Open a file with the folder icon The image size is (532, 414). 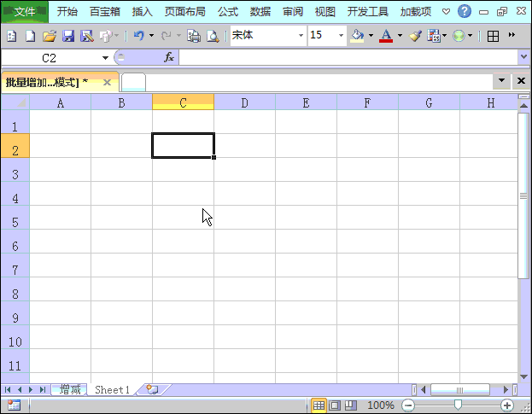tap(50, 36)
